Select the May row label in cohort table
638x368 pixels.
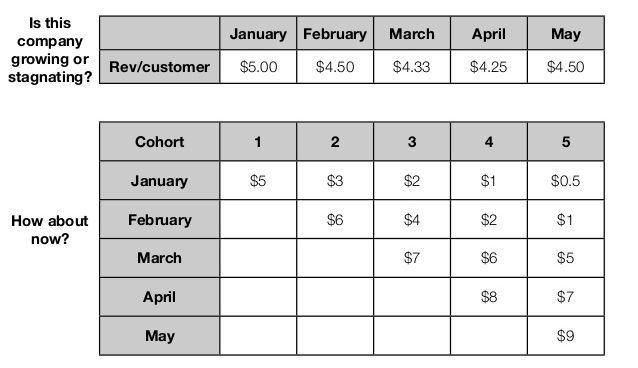point(160,335)
